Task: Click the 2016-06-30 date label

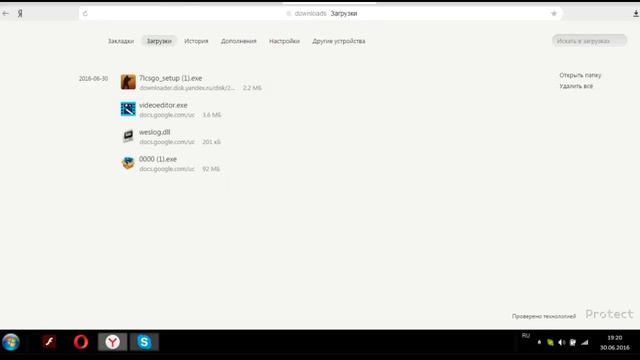Action: tap(93, 78)
